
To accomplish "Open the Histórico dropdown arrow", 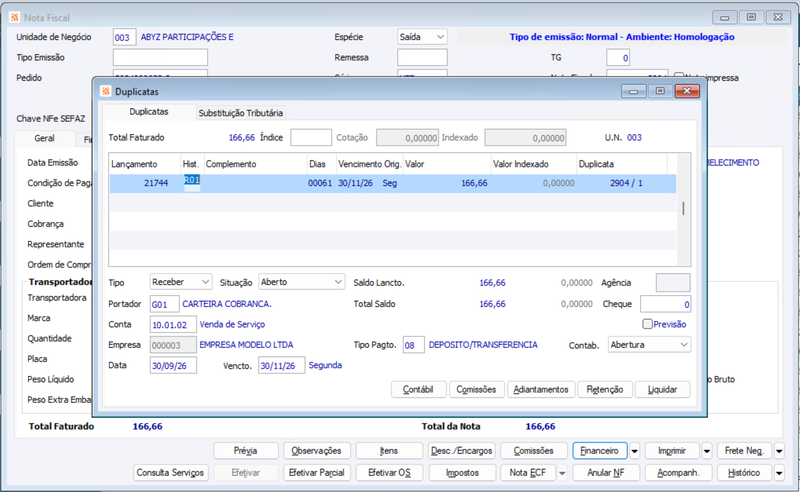I will [779, 473].
